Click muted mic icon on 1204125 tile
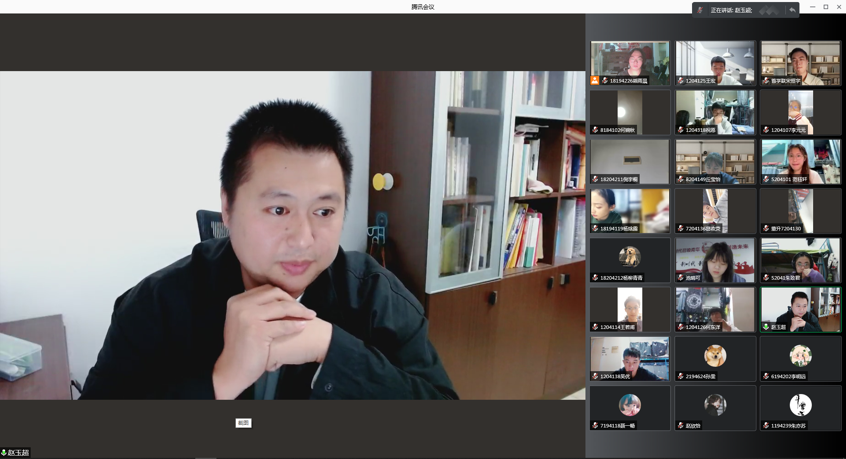The image size is (846, 459). click(681, 81)
